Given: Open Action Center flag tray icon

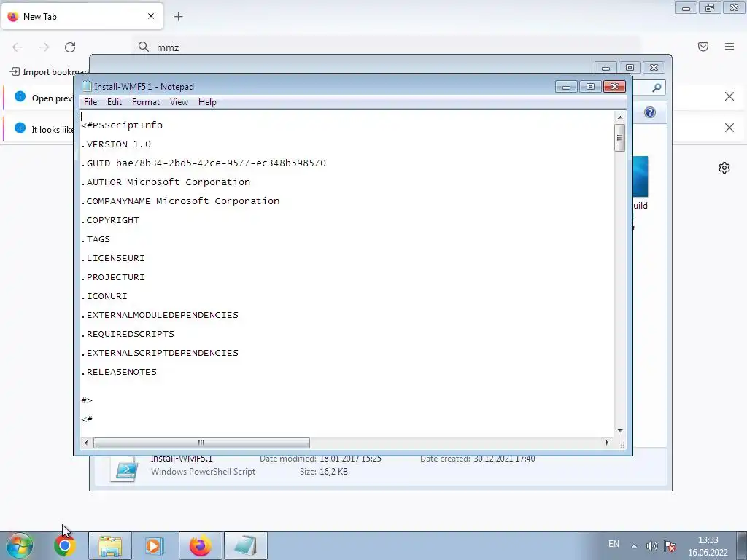Looking at the screenshot, I should tap(670, 546).
